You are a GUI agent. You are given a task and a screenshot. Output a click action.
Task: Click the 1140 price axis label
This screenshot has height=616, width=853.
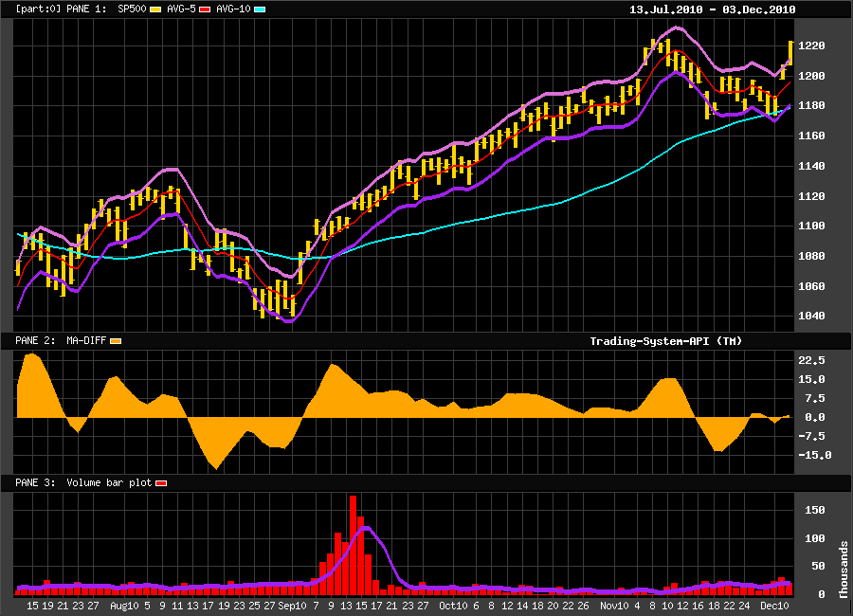pyautogui.click(x=811, y=166)
